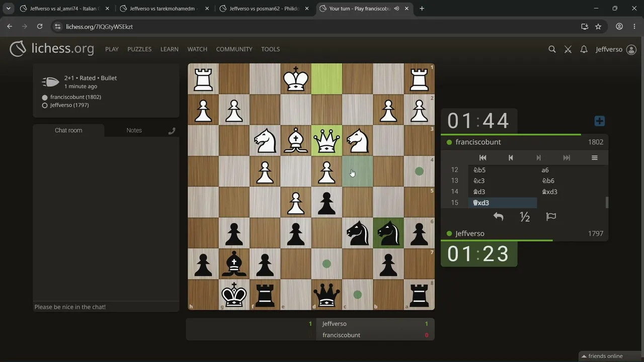Open the browser profile icon
644x362 pixels.
[619, 27]
